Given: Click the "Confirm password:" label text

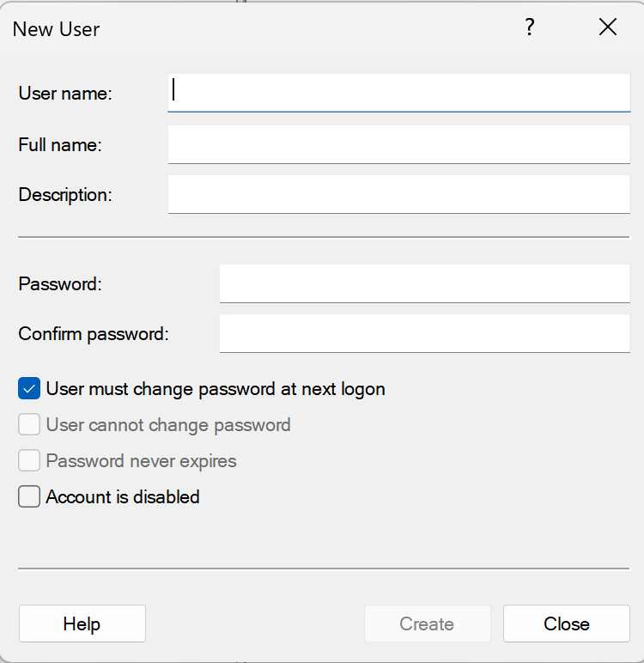Looking at the screenshot, I should (x=94, y=334).
